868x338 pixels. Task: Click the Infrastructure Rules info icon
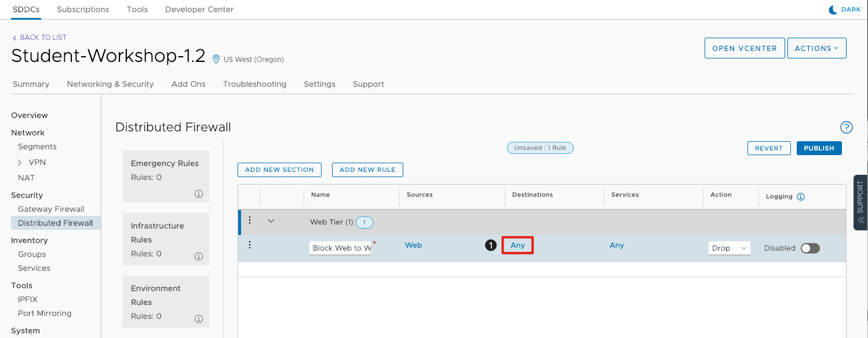[199, 256]
